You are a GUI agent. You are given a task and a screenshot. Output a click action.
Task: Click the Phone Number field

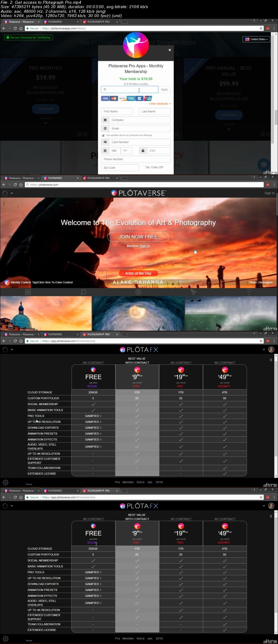pyautogui.click(x=136, y=159)
